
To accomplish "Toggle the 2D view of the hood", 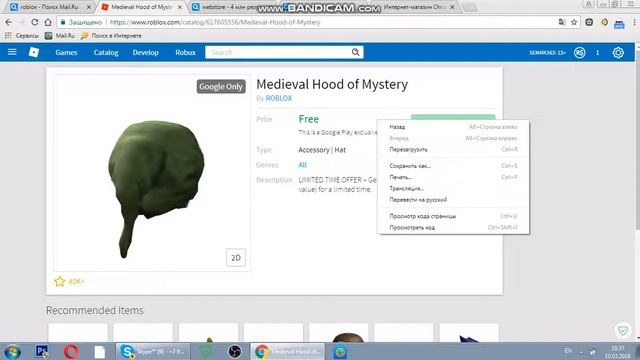I will (236, 258).
